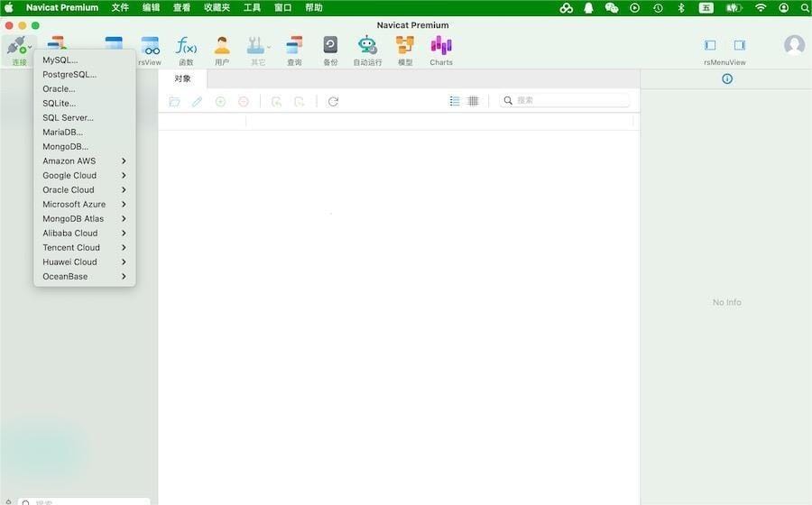Open the 查询 query toolbar icon
This screenshot has width=812, height=505.
click(294, 45)
